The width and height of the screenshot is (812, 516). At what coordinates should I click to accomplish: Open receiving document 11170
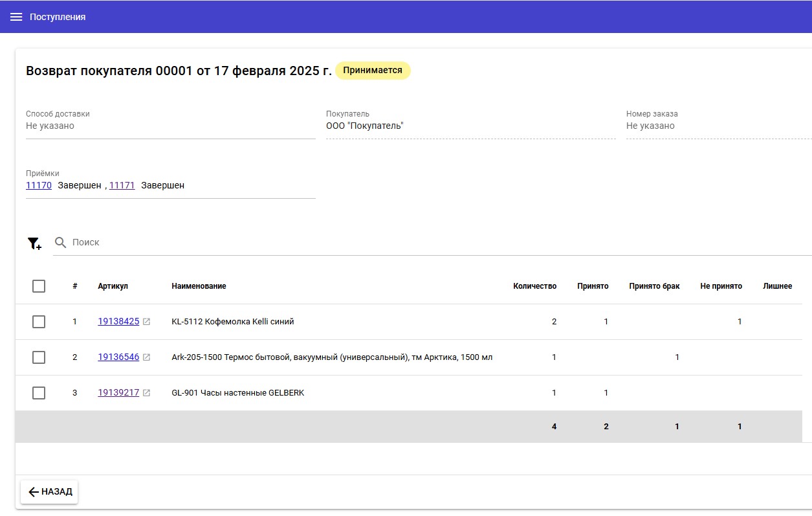pyautogui.click(x=39, y=186)
